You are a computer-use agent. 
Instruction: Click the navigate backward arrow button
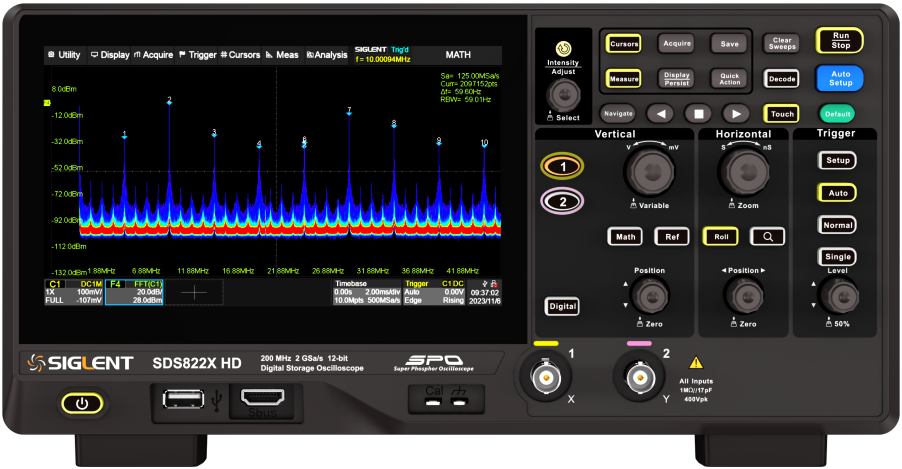pyautogui.click(x=660, y=113)
